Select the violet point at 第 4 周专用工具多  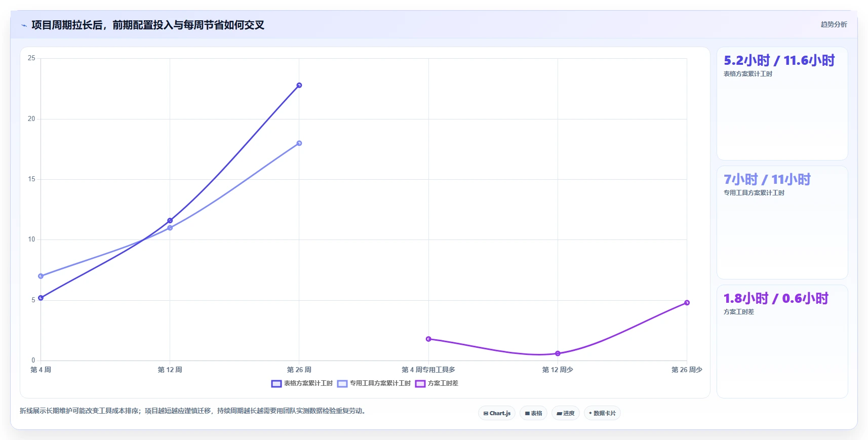(428, 339)
